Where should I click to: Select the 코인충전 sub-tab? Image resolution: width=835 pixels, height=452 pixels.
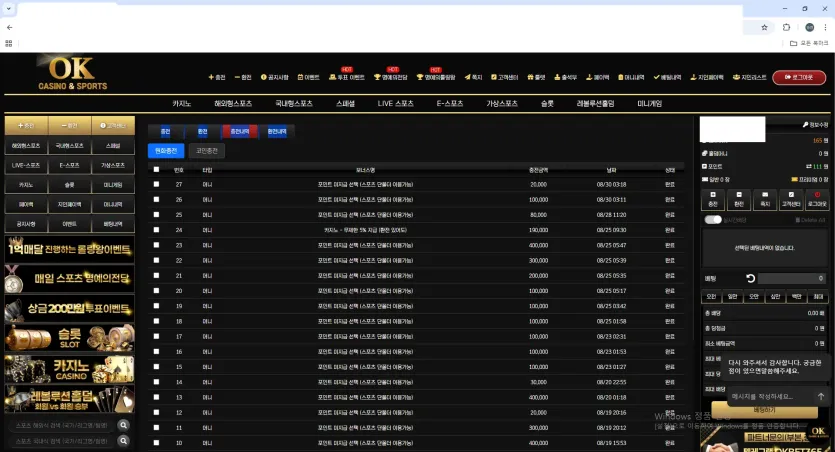point(207,151)
